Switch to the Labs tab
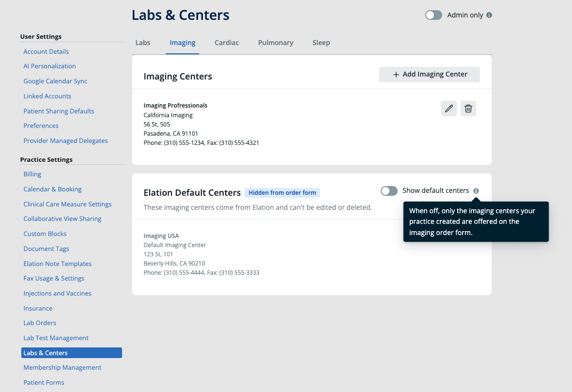572x392 pixels. [x=142, y=43]
